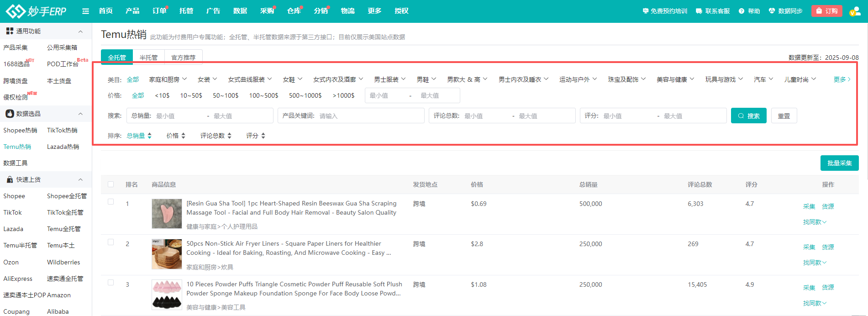The image size is (868, 316).
Task: Switch to the 半托管 tab
Action: [148, 58]
